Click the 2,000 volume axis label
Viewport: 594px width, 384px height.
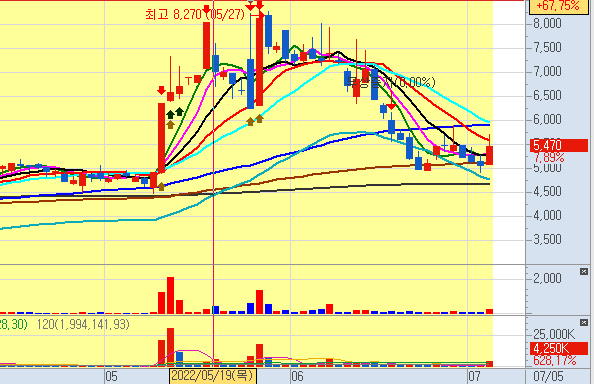[x=547, y=278]
